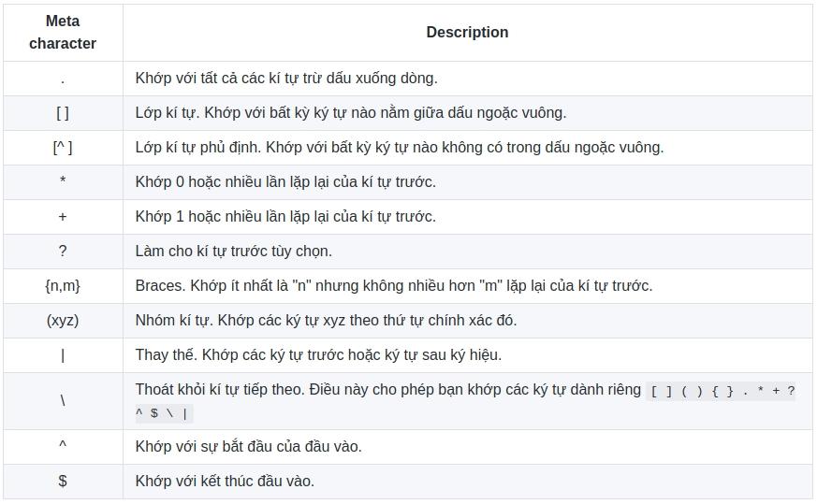817x504 pixels.
Task: Click description starting "Nhóm kí tự"
Action: [x=326, y=321]
